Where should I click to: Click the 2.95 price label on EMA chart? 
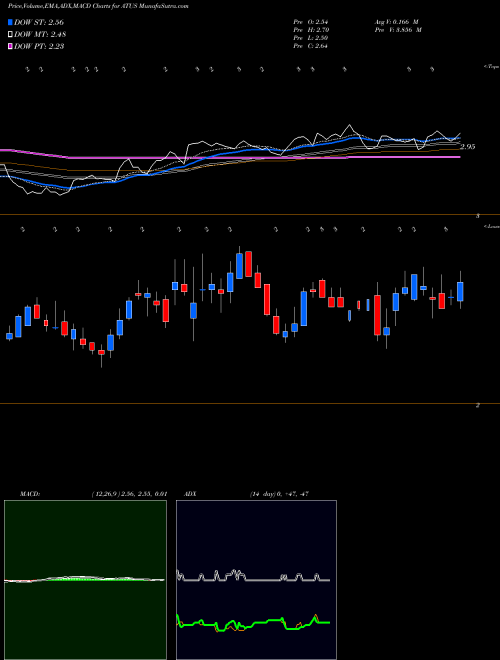[x=468, y=147]
